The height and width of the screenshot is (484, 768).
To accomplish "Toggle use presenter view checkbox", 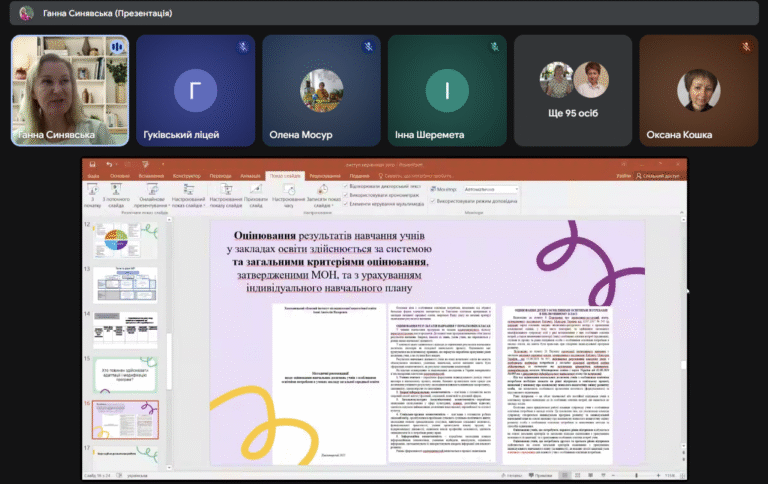I will [433, 201].
